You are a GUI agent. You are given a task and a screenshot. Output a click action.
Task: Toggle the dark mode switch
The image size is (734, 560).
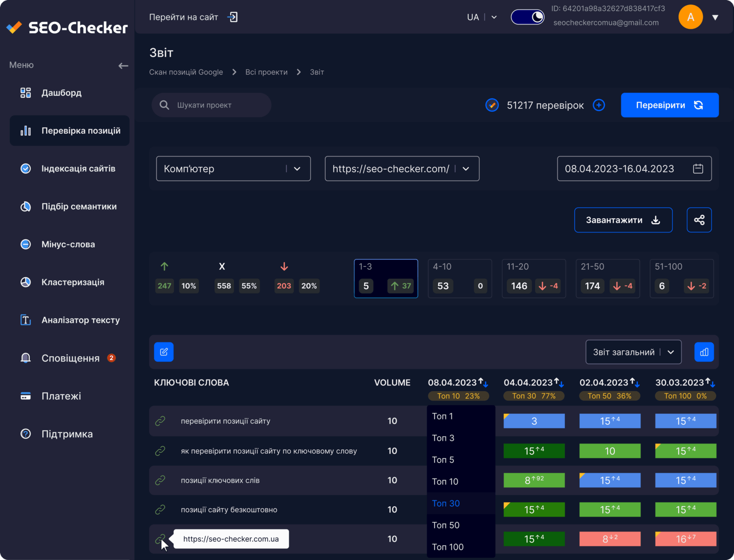point(528,17)
